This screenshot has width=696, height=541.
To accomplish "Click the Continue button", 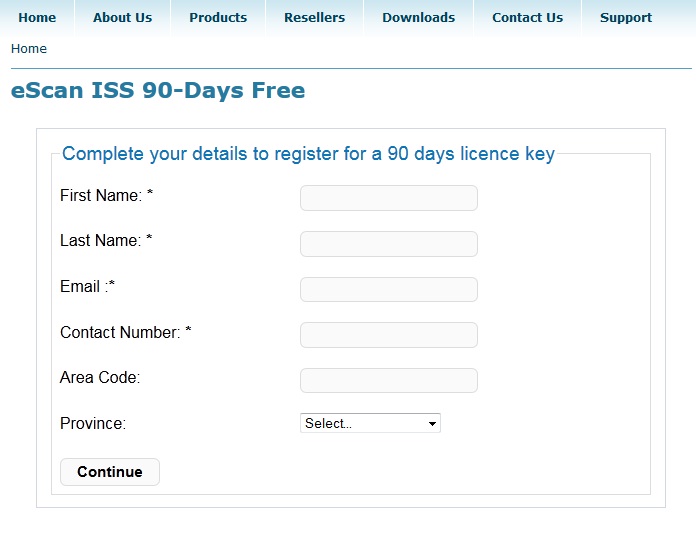I will pyautogui.click(x=110, y=472).
